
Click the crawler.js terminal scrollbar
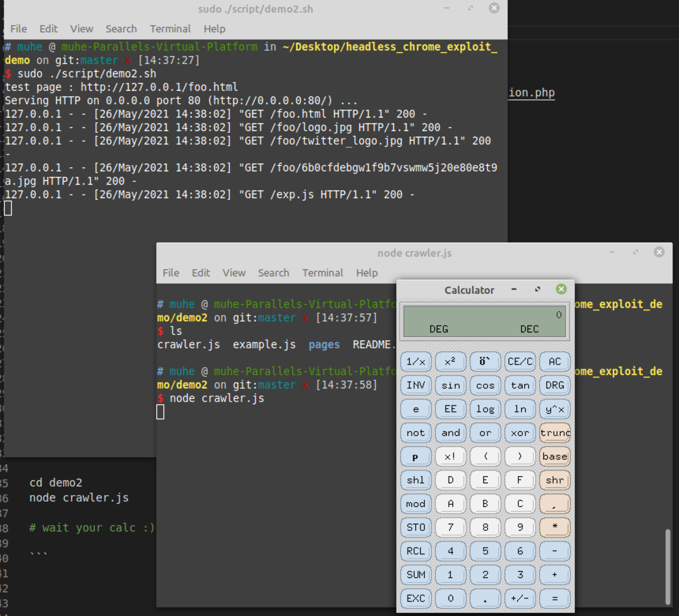click(668, 567)
